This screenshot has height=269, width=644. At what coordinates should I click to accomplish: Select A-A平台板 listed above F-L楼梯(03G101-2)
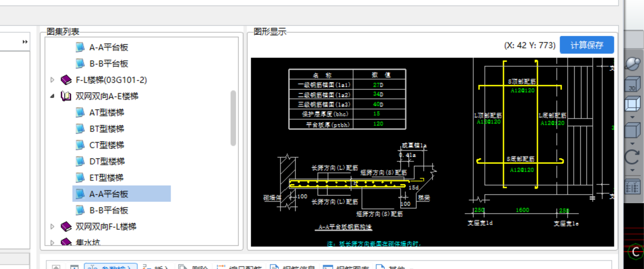(109, 48)
